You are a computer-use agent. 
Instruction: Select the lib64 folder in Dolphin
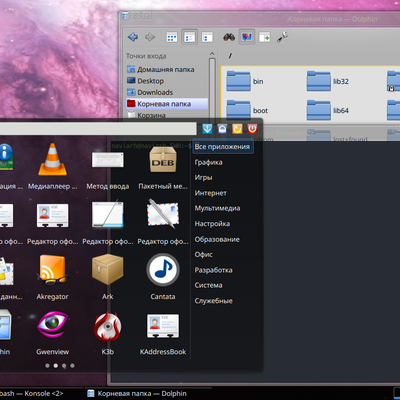point(328,110)
